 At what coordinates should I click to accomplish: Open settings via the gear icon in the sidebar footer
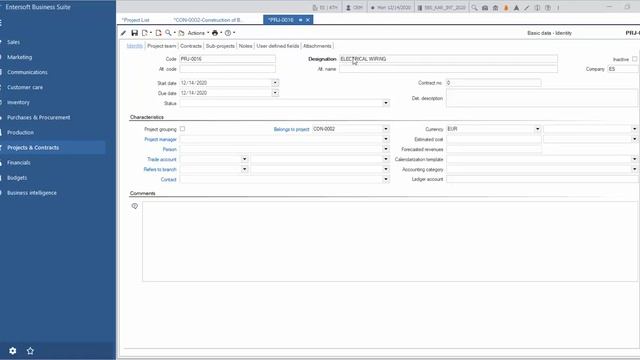click(13, 351)
